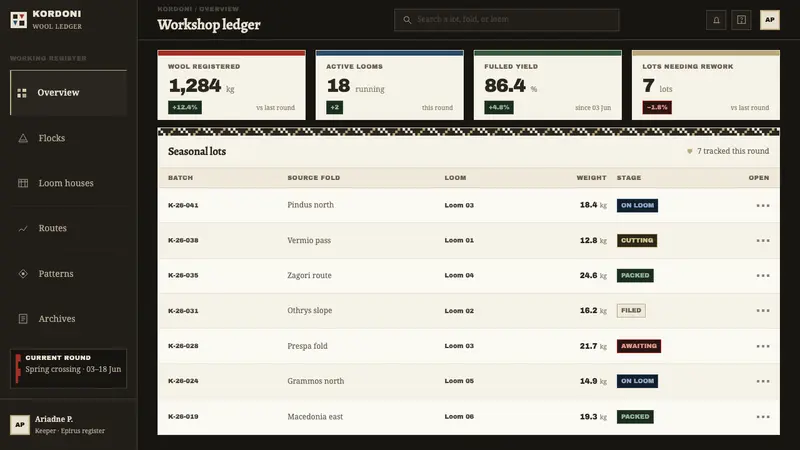Viewport: 800px width, 450px height.
Task: Click the +12.4% change badge
Action: click(185, 108)
